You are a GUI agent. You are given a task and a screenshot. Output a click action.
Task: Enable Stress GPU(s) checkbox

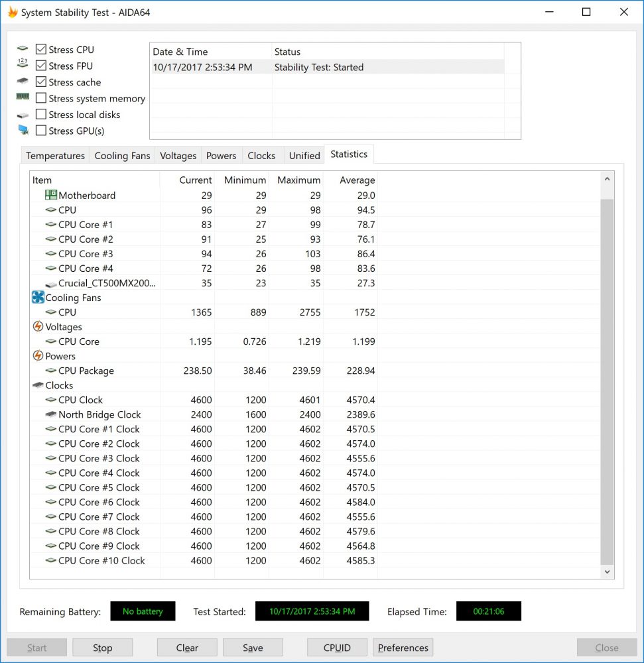click(x=41, y=131)
